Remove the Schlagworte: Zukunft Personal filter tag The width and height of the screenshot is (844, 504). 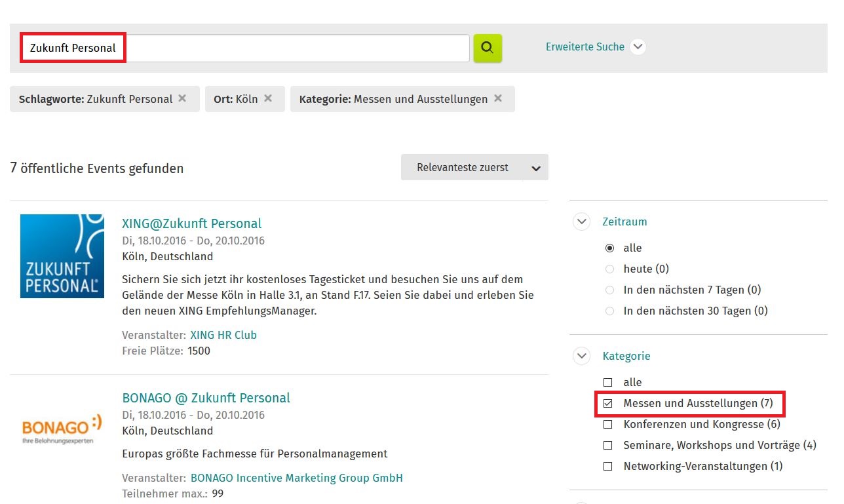click(182, 98)
